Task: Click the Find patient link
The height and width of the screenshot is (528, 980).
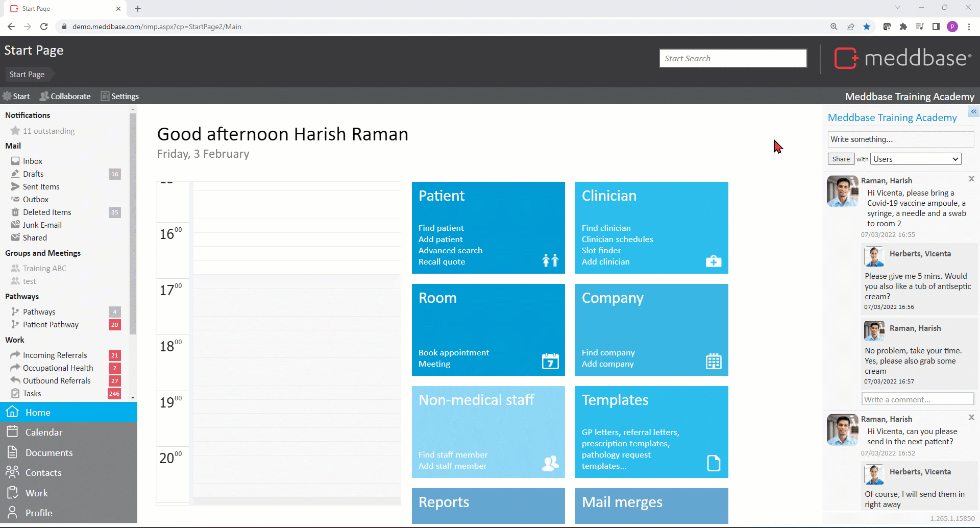Action: coord(441,228)
